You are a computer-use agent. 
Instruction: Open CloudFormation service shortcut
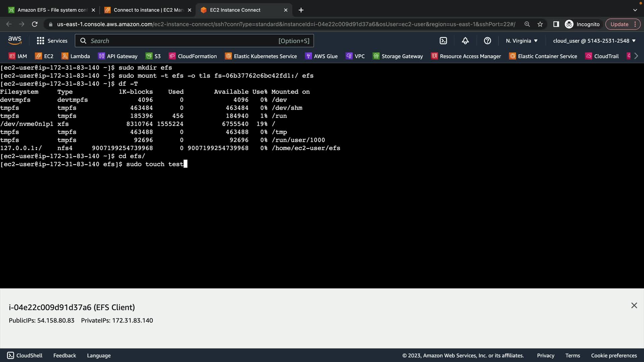(193, 56)
